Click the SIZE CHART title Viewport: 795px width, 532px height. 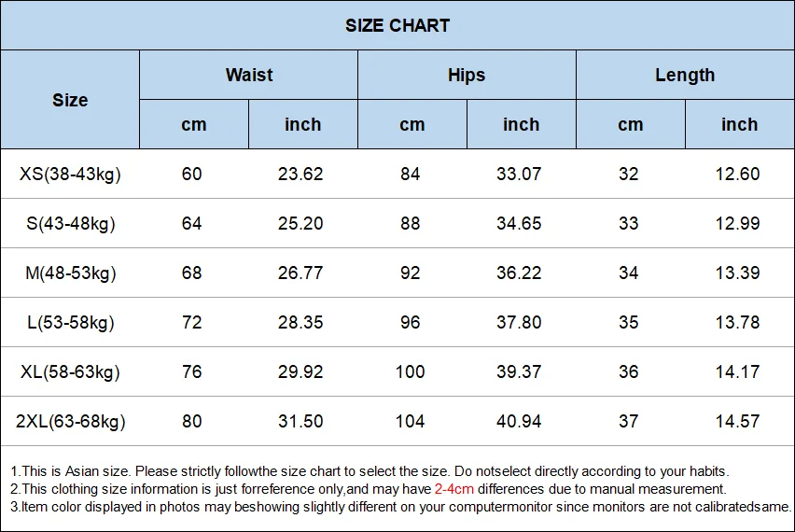coord(397,25)
